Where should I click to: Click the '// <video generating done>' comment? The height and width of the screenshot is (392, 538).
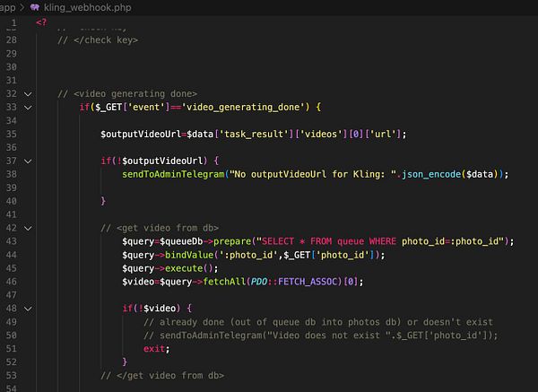pyautogui.click(x=127, y=93)
